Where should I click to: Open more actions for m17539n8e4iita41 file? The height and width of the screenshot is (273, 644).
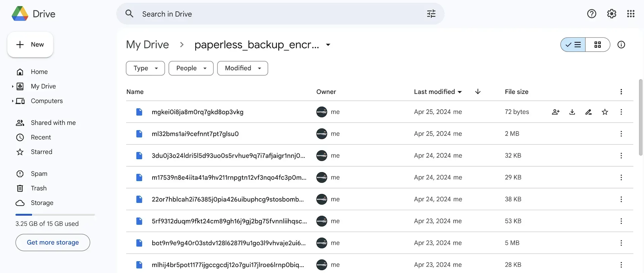point(621,177)
